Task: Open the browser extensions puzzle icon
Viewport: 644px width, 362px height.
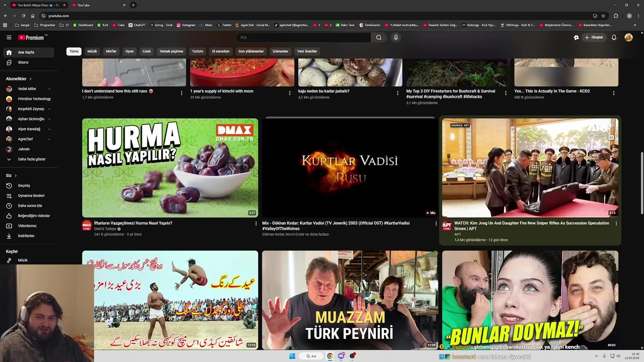Action: pyautogui.click(x=616, y=16)
